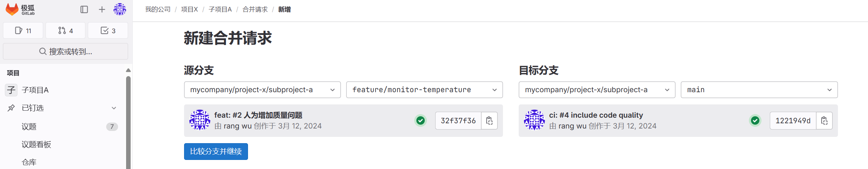
Task: Open 议题看板 in the sidebar
Action: (36, 145)
